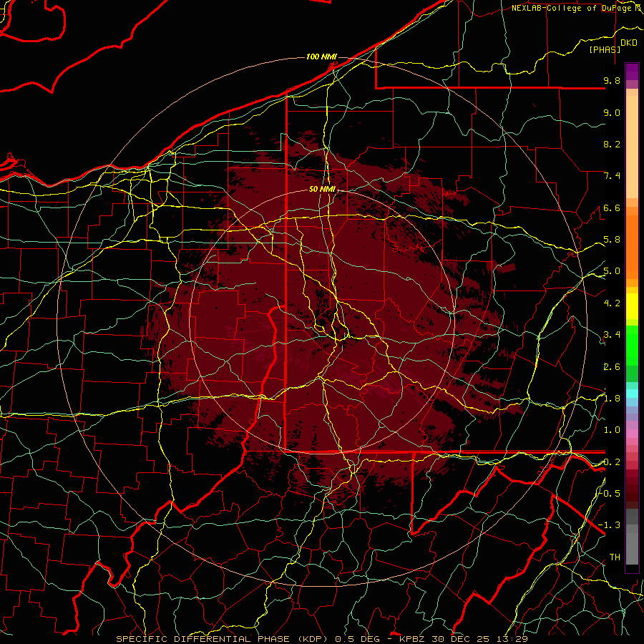Pick the bright yellow segment of color bar
Image resolution: width=644 pixels, height=644 pixels.
(x=632, y=306)
